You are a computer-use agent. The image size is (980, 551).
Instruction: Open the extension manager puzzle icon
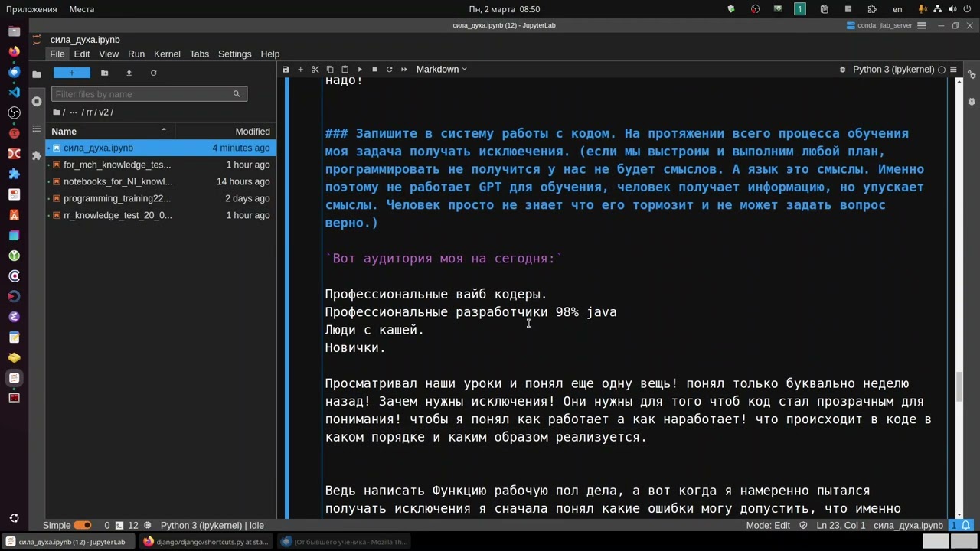tap(36, 155)
